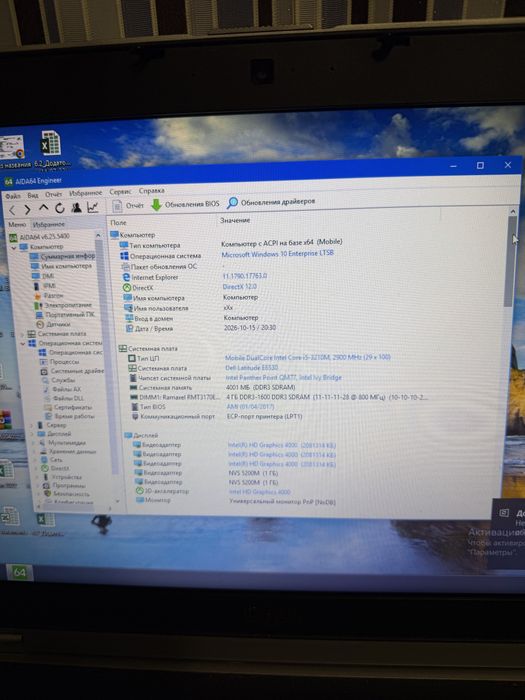525x700 pixels.
Task: Open the DirectX 12.0 link
Action: [239, 287]
